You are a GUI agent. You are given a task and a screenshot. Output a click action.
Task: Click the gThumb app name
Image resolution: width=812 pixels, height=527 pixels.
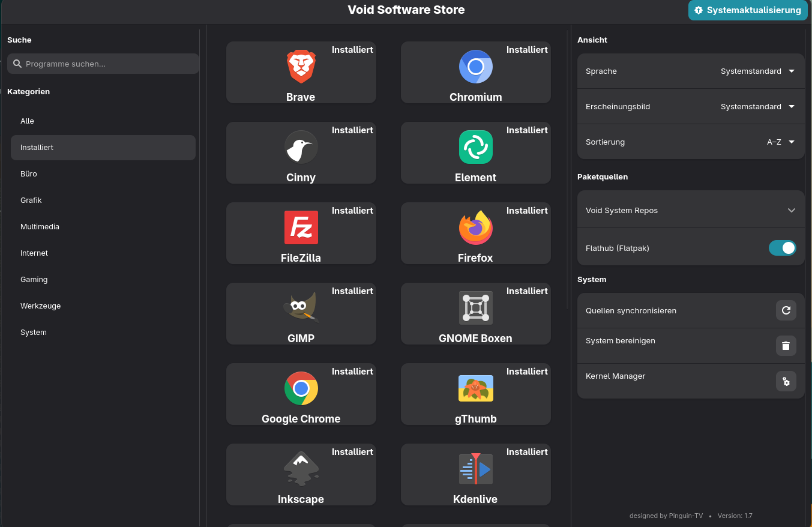click(476, 419)
